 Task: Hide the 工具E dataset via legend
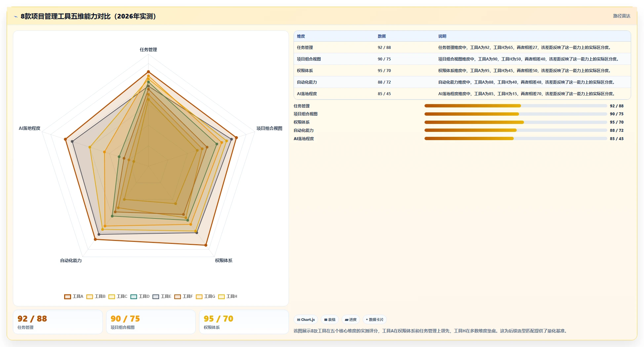[x=162, y=296]
